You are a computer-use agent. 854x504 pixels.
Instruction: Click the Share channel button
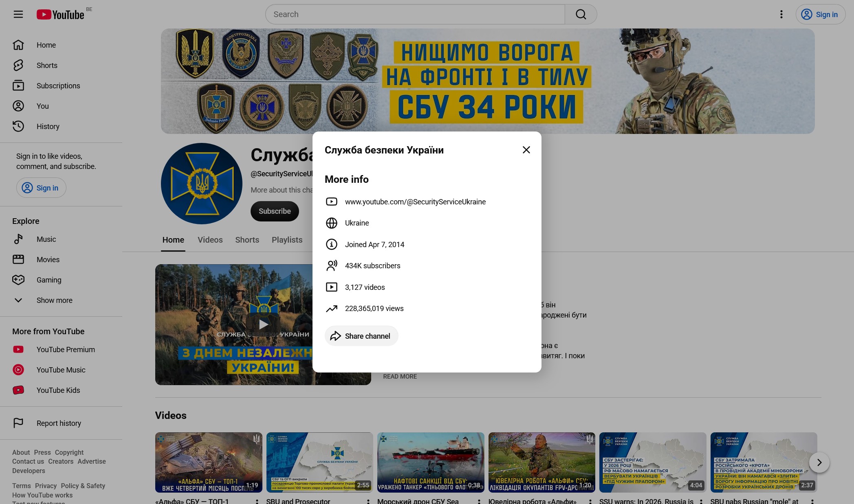coord(361,336)
